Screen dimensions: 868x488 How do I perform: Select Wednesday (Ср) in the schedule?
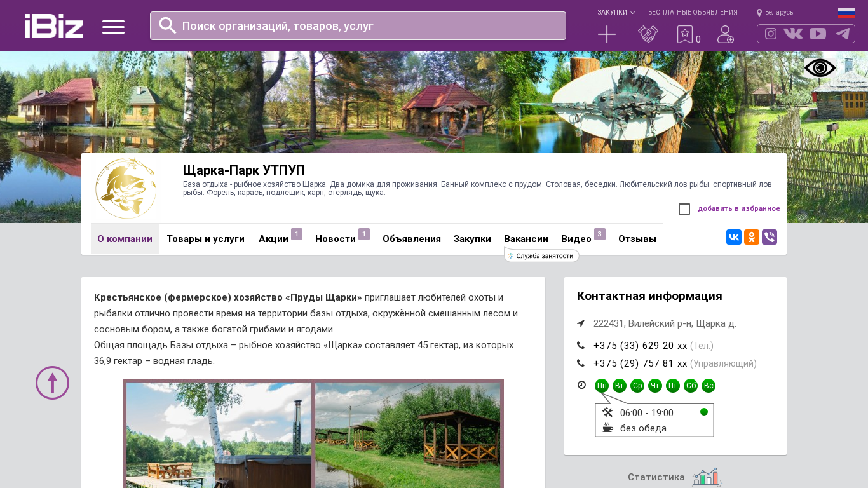pyautogui.click(x=637, y=386)
